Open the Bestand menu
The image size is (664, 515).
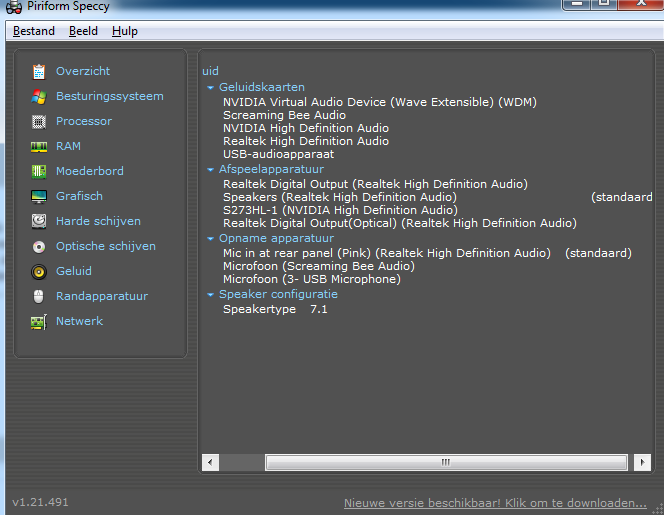[x=34, y=31]
